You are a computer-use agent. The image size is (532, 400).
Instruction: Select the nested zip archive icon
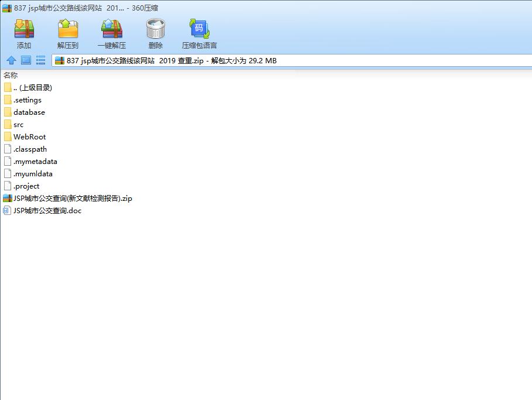pos(8,199)
